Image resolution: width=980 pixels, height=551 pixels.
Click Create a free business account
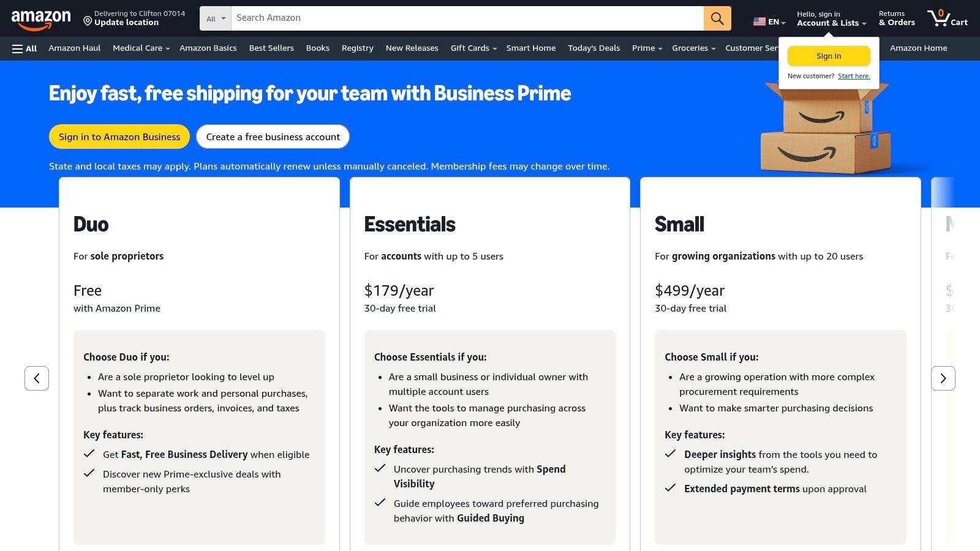tap(273, 137)
